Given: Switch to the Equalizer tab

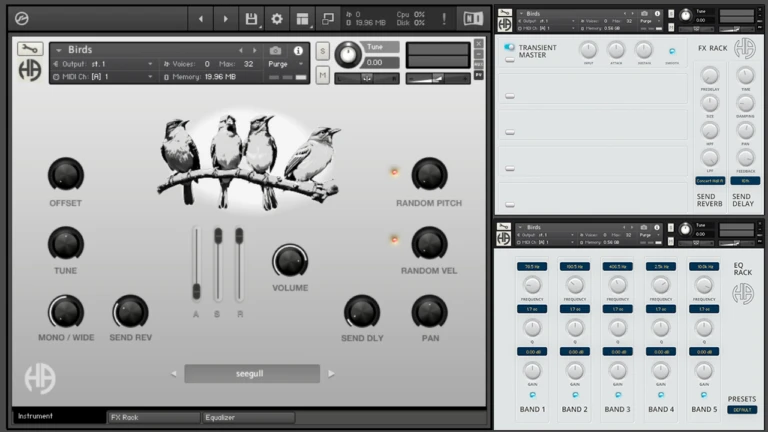Looking at the screenshot, I should [x=248, y=417].
